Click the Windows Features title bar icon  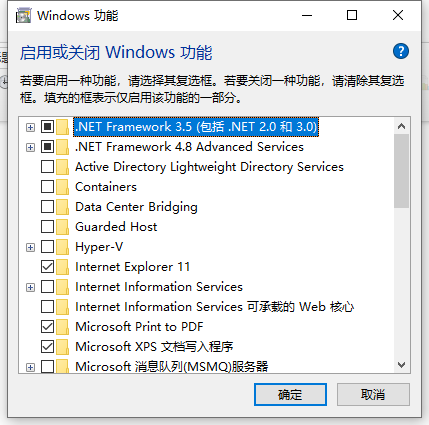(23, 16)
